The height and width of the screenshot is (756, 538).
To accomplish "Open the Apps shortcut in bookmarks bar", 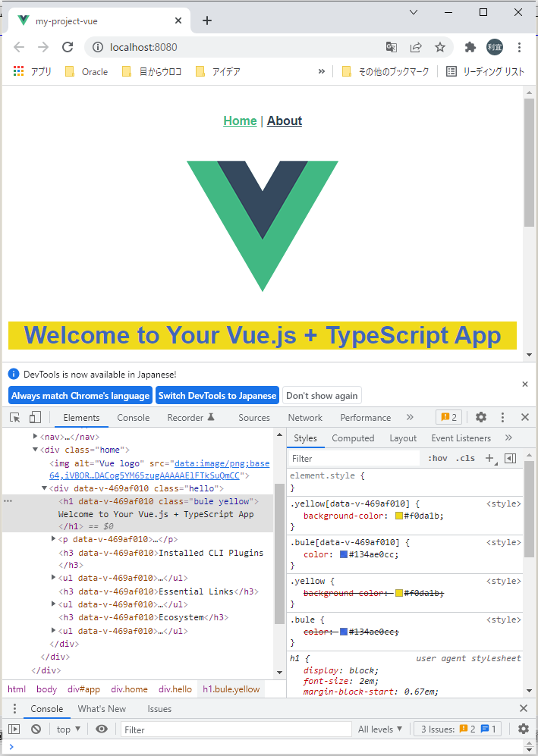I will (33, 71).
